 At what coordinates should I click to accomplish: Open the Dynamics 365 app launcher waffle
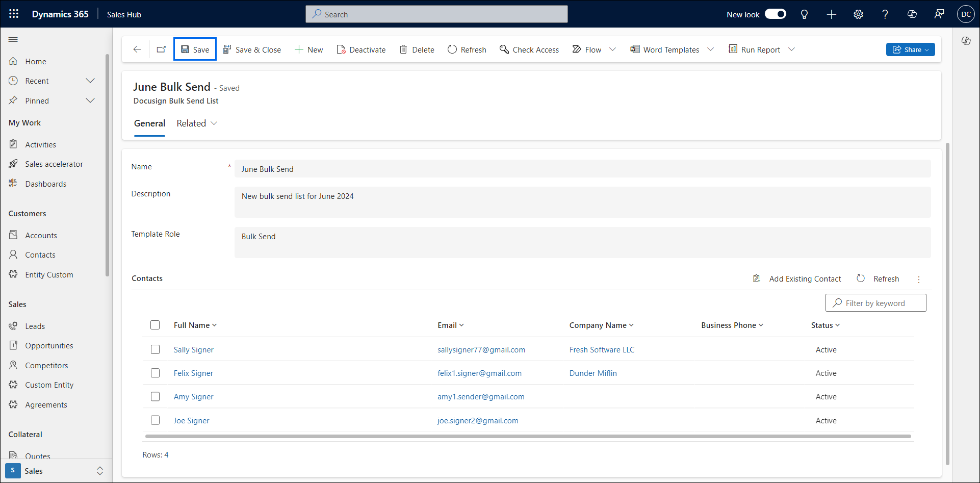[x=13, y=14]
